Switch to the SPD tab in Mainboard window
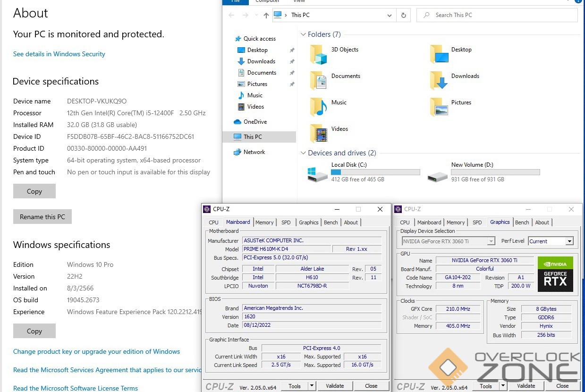The height and width of the screenshot is (392, 585). point(286,222)
